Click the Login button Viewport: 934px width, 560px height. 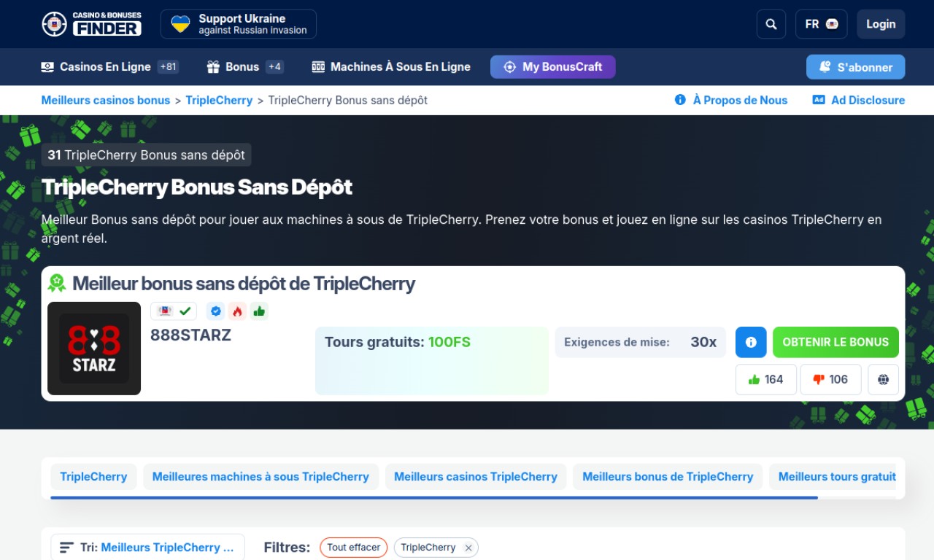pos(881,24)
